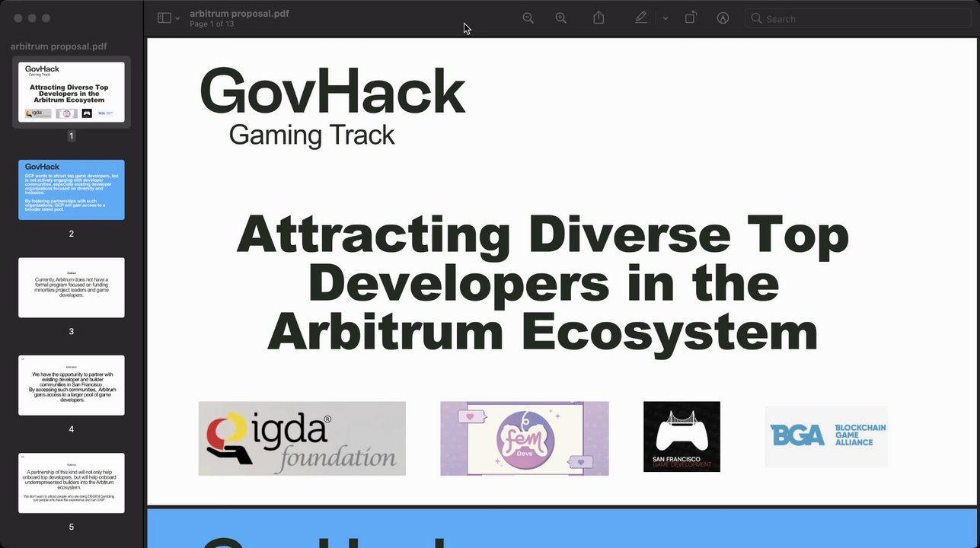
Task: Click the GovHack heading on the page
Action: coord(333,92)
